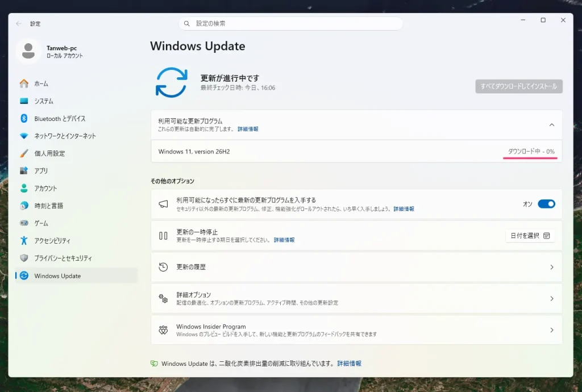Click the large blue update sync icon
This screenshot has width=582, height=392.
(171, 82)
